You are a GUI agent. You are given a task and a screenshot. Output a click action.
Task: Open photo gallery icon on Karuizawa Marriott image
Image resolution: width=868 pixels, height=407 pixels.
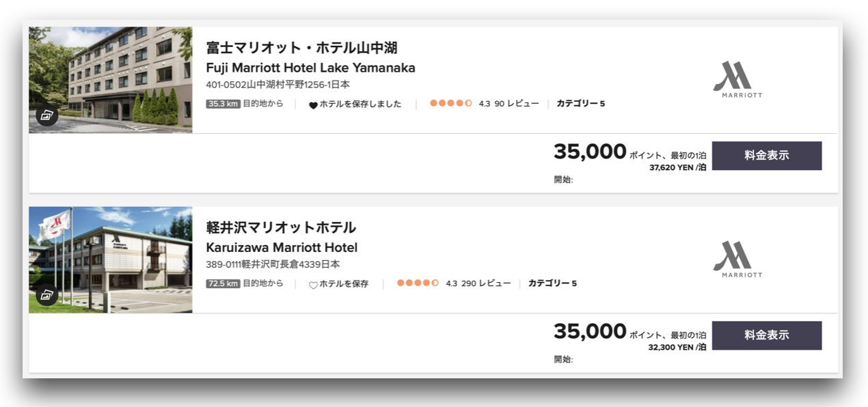(46, 295)
